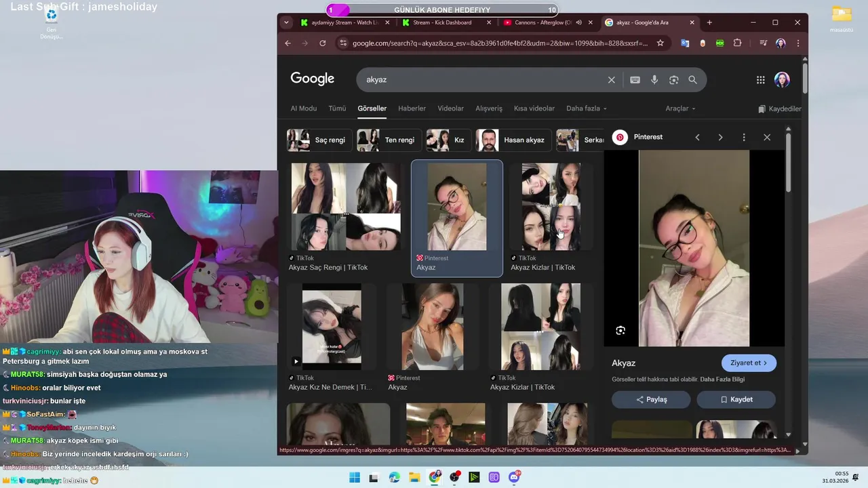Open the Google apps grid
The height and width of the screenshot is (488, 868).
(x=761, y=80)
